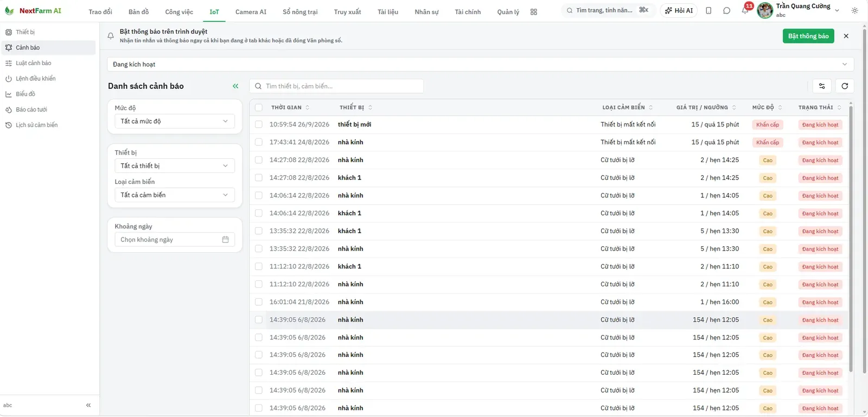Click the NextFarm AI logo
The image size is (868, 417).
click(33, 11)
